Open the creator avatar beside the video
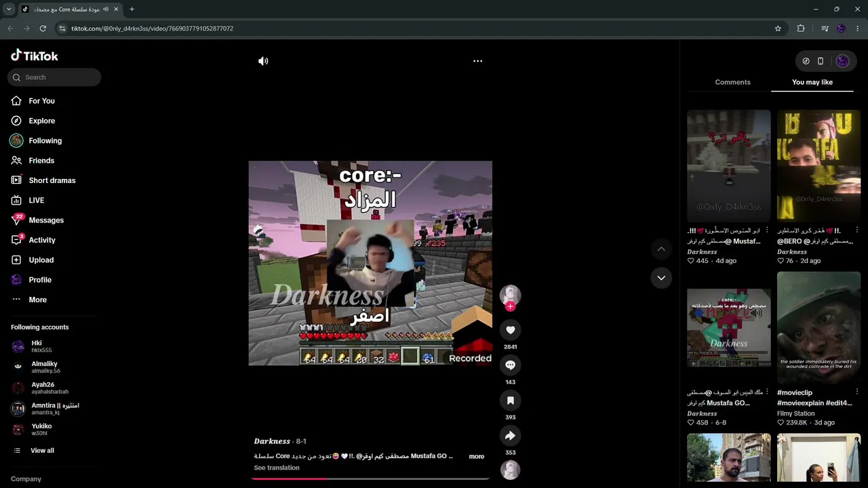The image size is (868, 488). (x=511, y=295)
